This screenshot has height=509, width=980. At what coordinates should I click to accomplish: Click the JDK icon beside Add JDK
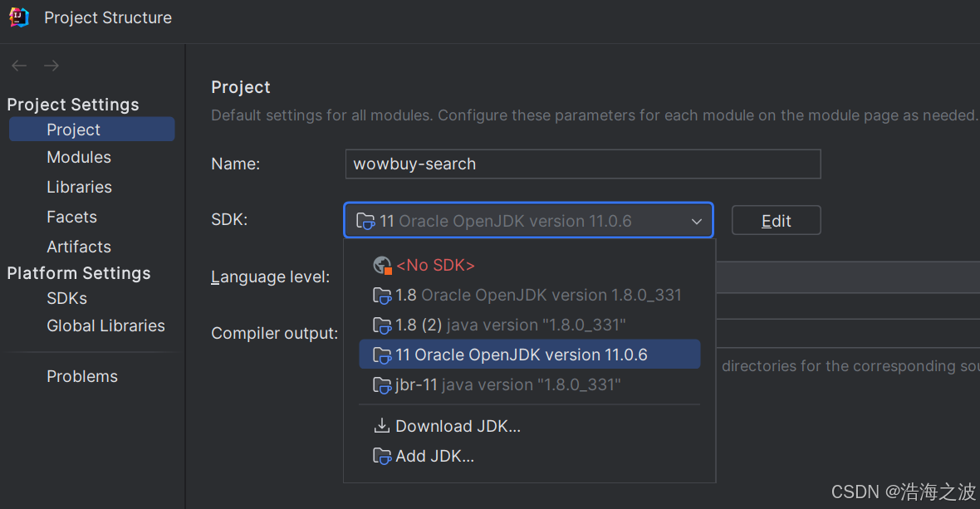[382, 455]
